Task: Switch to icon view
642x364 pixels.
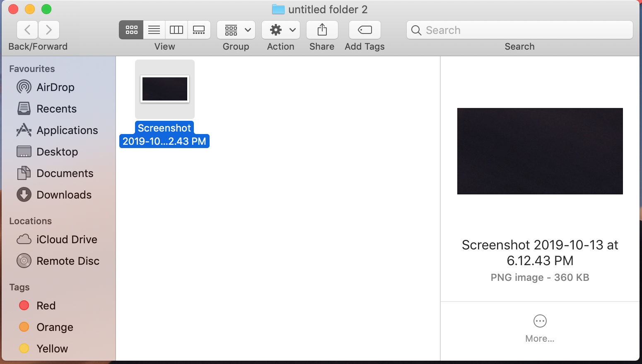Action: tap(131, 30)
